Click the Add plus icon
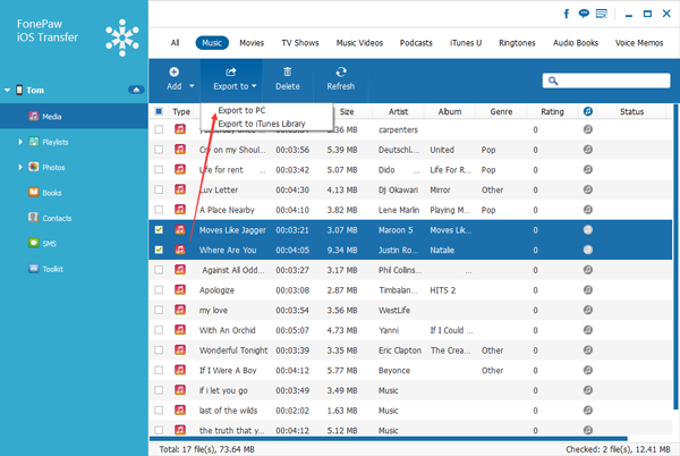Screen dimensions: 680x456 (174, 72)
